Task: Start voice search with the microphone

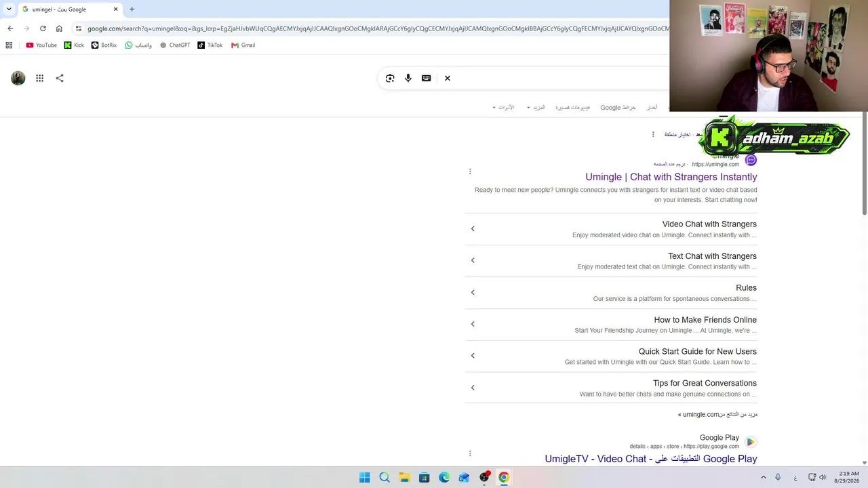Action: click(408, 79)
